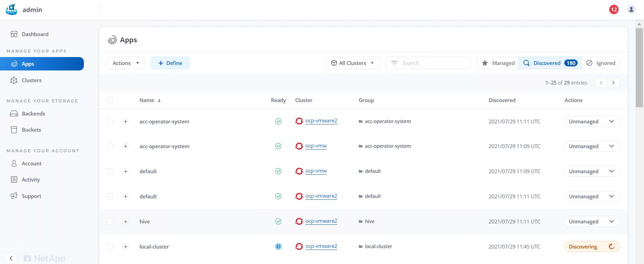This screenshot has width=644, height=264.
Task: Click the search filter lines icon
Action: click(395, 63)
